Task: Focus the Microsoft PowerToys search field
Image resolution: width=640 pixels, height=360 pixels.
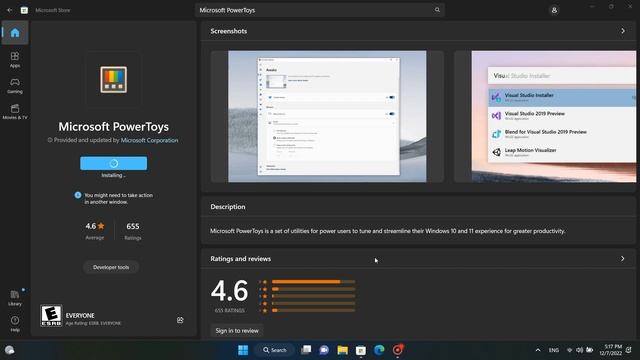Action: coord(320,10)
